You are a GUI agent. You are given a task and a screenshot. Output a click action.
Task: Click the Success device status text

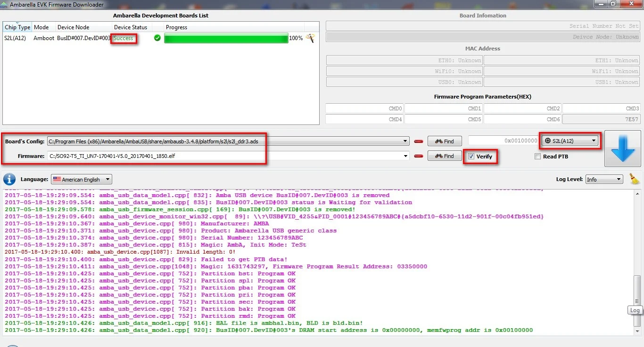point(124,38)
